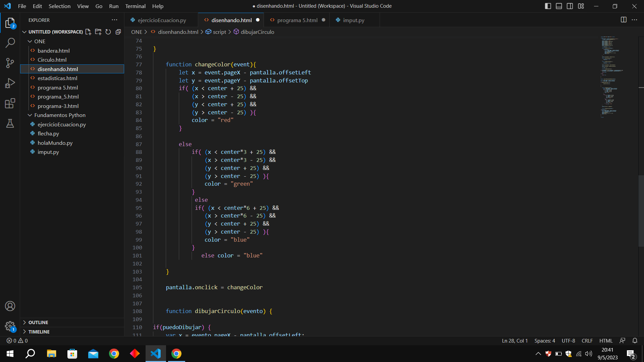Open Explorer more actions ellipsis

[x=115, y=20]
